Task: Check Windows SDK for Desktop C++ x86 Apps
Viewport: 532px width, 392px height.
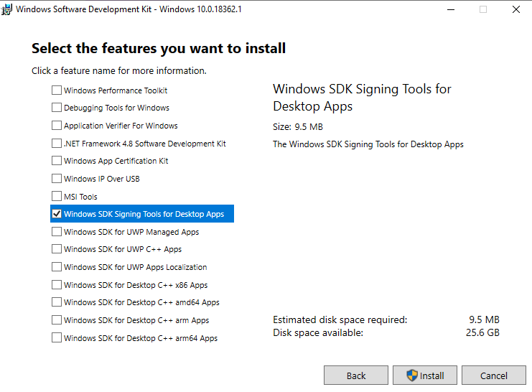Action: pos(57,285)
